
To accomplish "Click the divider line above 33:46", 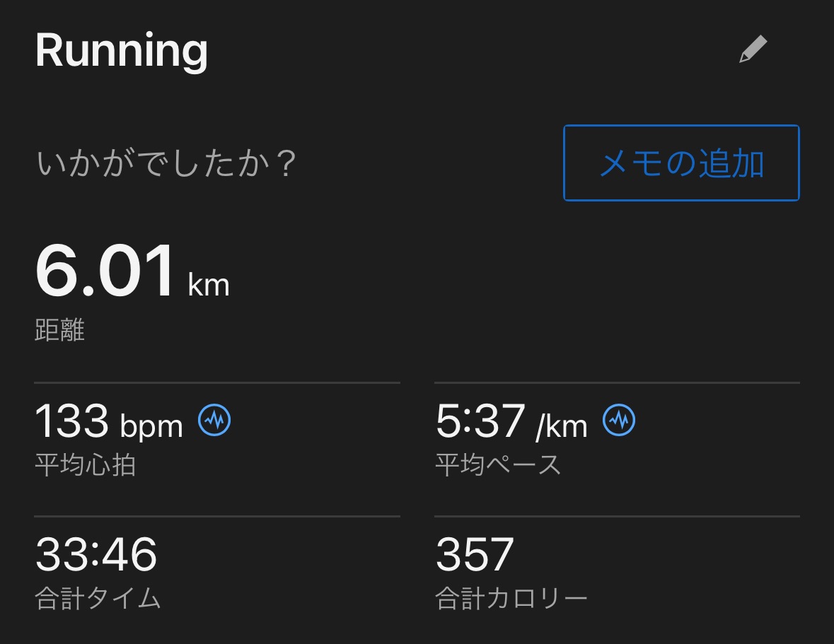I will (x=217, y=517).
